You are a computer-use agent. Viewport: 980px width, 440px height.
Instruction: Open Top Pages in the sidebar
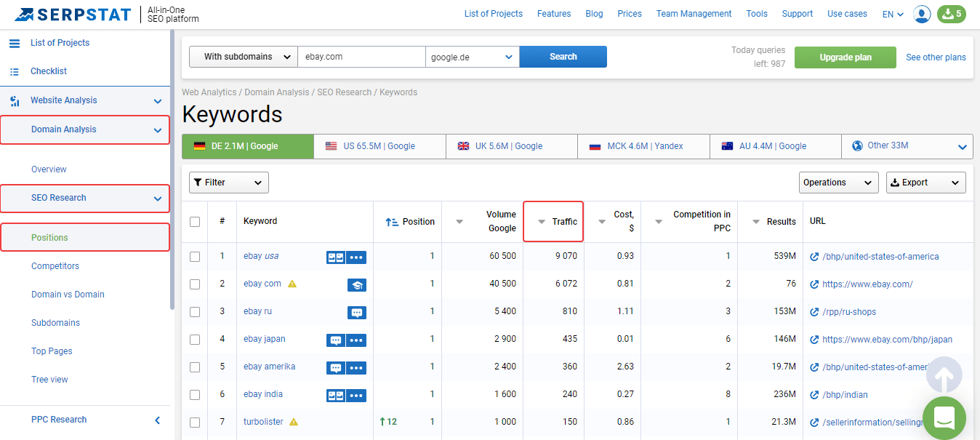click(52, 351)
